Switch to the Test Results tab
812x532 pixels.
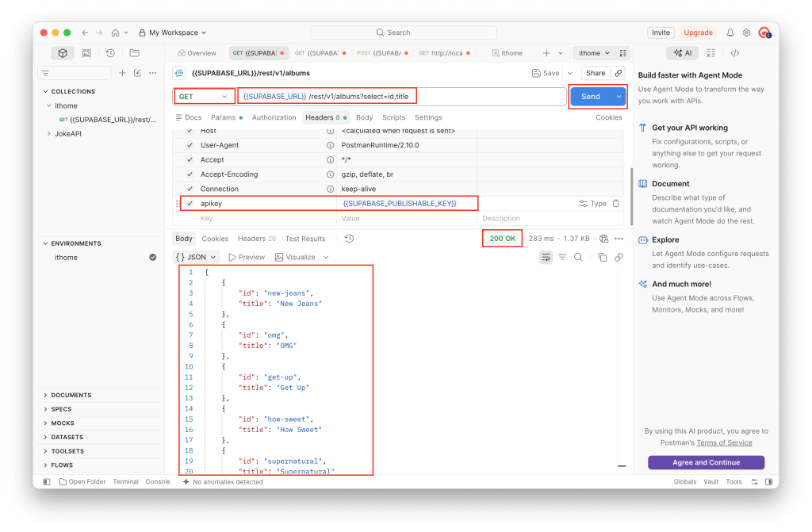coord(305,239)
